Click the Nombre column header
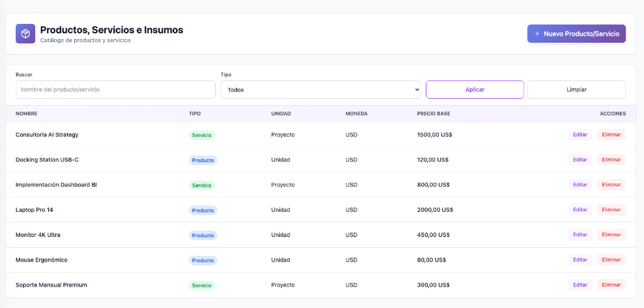The image size is (644, 308). pos(26,114)
